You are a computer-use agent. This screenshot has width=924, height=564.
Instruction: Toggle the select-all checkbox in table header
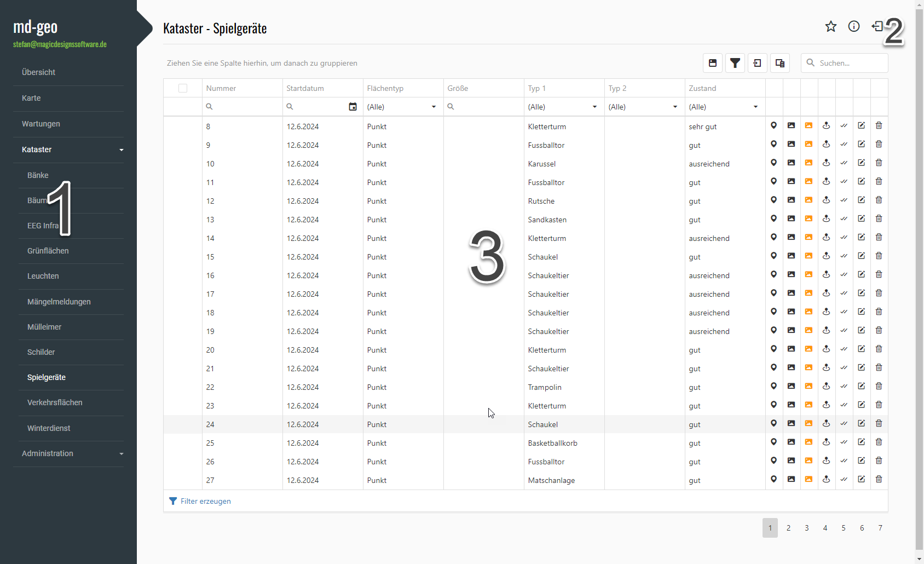[183, 88]
